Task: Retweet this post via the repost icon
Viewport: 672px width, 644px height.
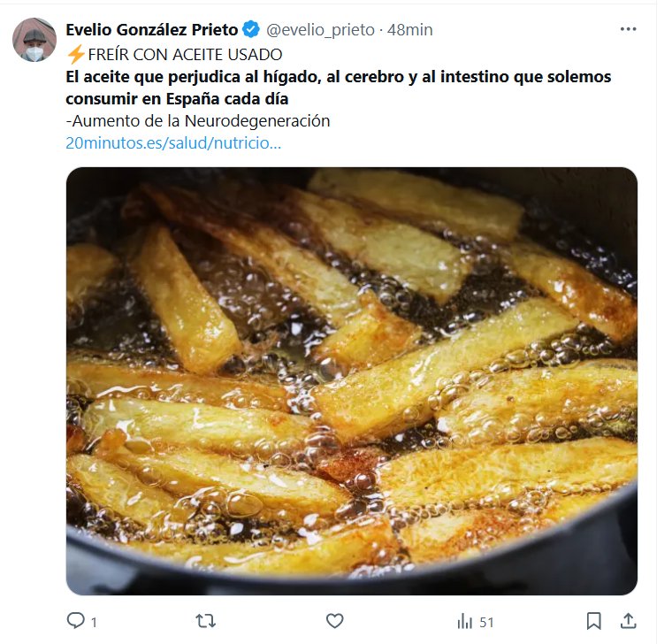Action: click(x=206, y=621)
